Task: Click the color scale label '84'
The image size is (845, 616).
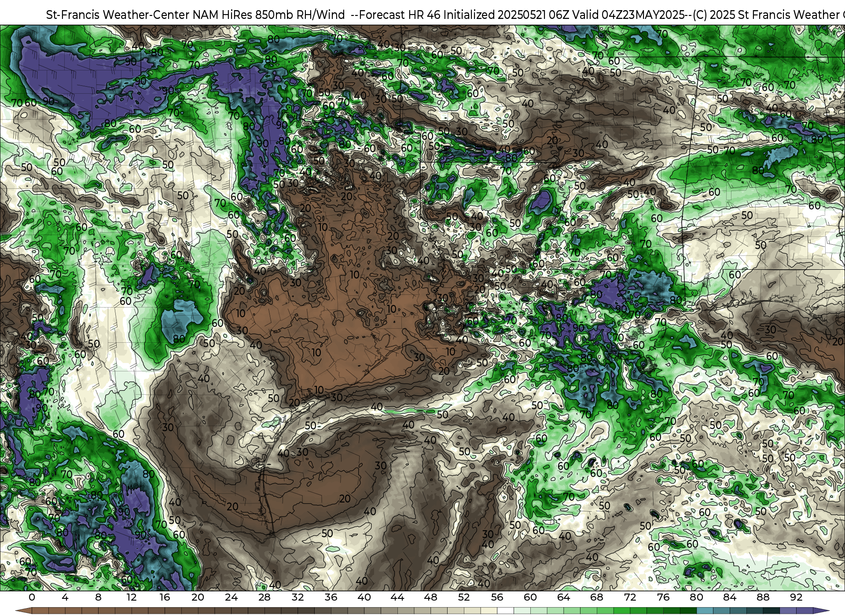Action: (730, 598)
